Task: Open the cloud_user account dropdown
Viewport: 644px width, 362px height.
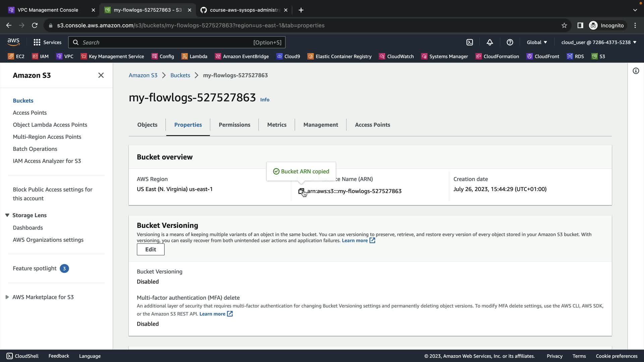Action: [x=599, y=42]
